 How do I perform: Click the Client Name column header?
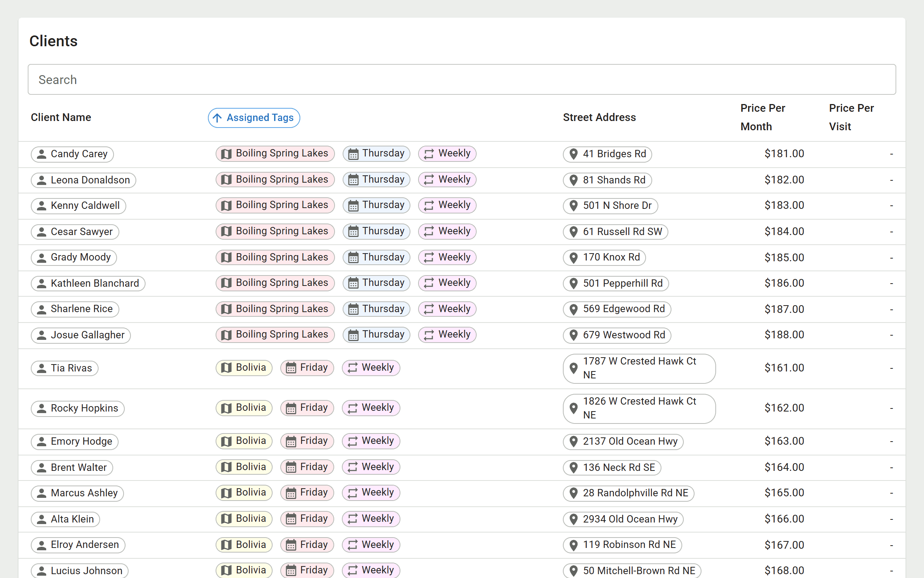[61, 117]
